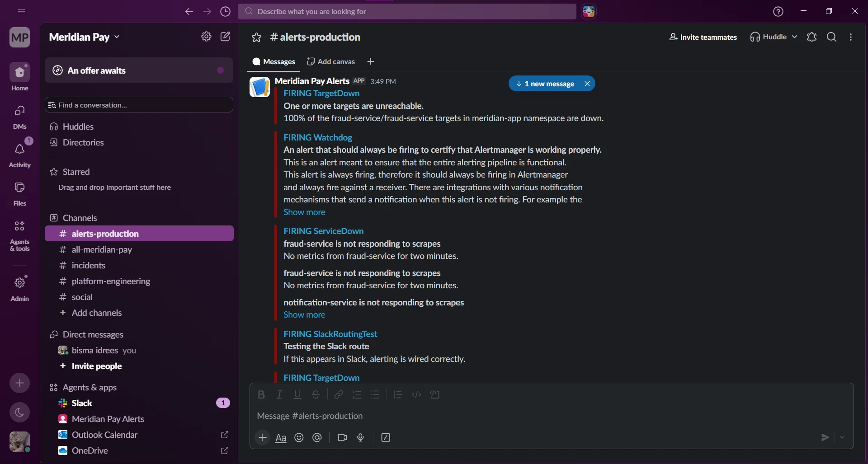Open the incidents channel
Image resolution: width=868 pixels, height=464 pixels.
(139, 265)
